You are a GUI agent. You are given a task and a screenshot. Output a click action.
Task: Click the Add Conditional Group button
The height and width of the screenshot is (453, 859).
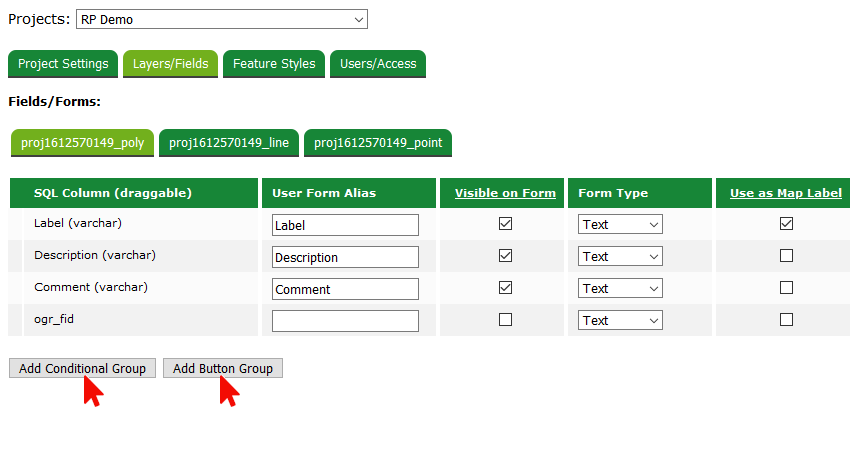pyautogui.click(x=82, y=369)
